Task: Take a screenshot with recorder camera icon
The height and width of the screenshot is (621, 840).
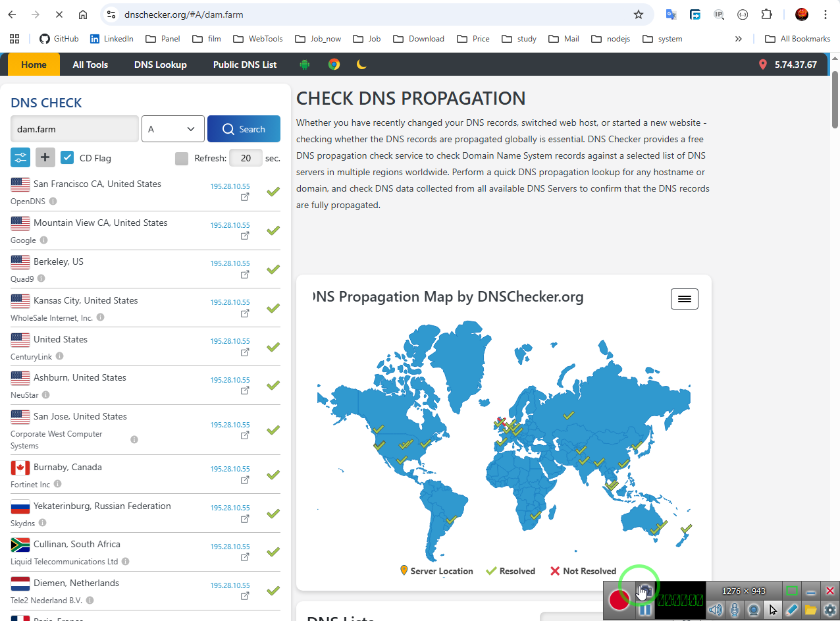Action: coord(645,591)
